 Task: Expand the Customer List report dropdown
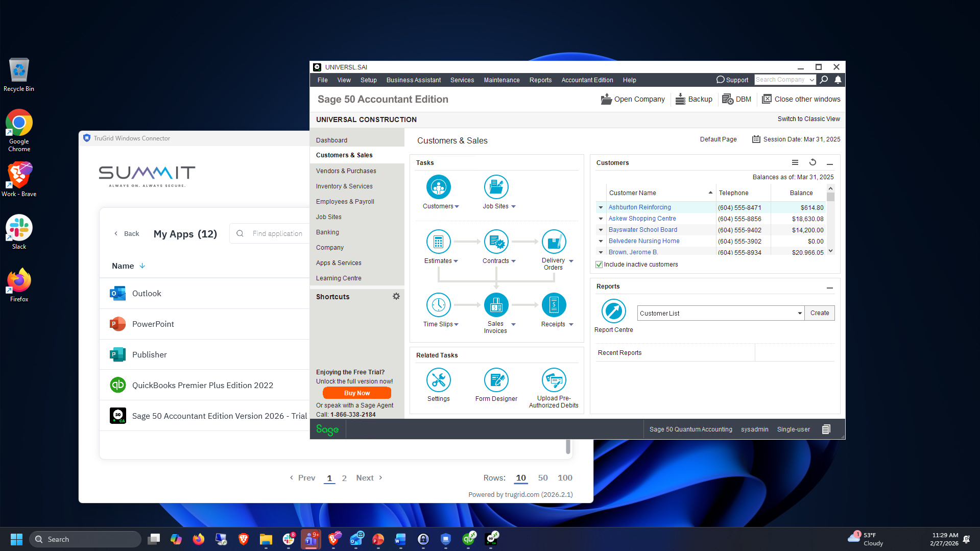click(x=800, y=314)
